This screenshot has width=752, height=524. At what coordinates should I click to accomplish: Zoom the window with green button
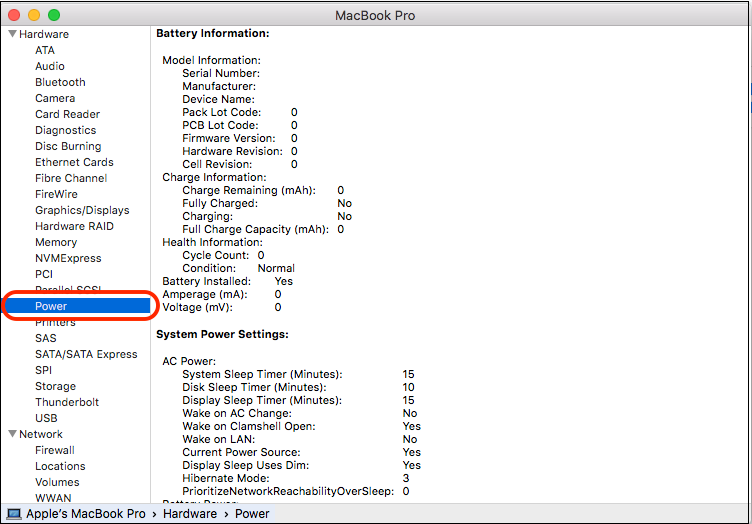pos(54,15)
